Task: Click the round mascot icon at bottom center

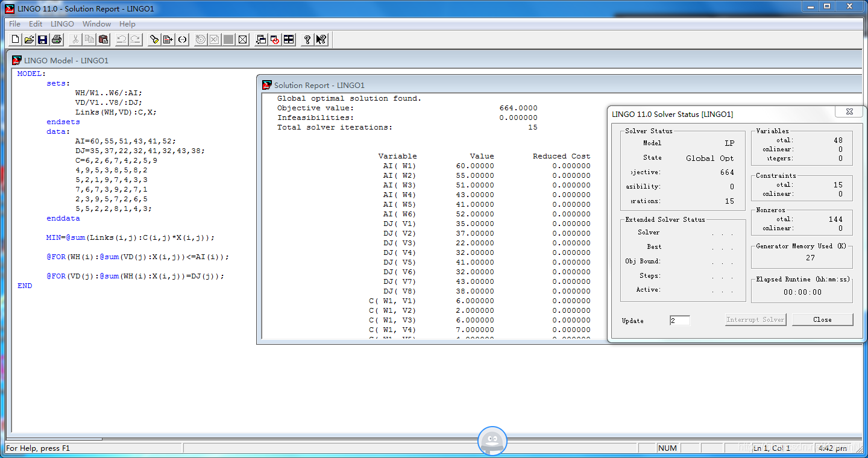Action: (x=492, y=441)
